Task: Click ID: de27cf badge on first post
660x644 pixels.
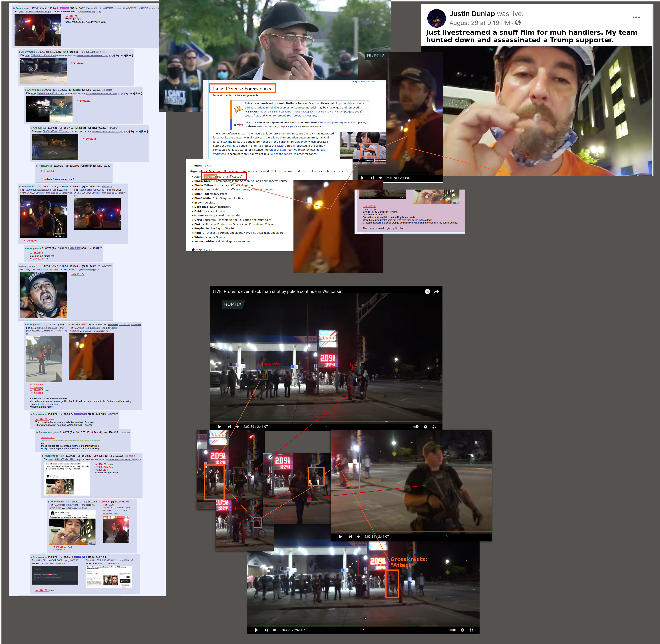Action: 63,8
